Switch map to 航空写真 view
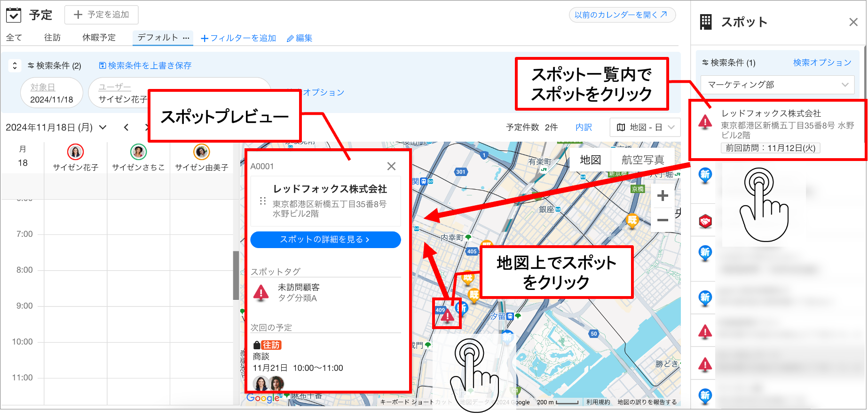The image size is (868, 418). (x=643, y=160)
